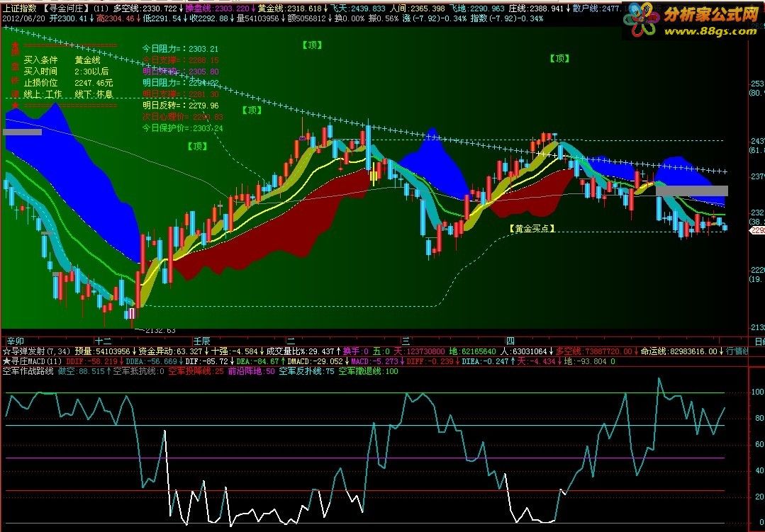The height and width of the screenshot is (532, 765).
Task: Click the 操盘线:2303.220 readout
Action: [217, 9]
